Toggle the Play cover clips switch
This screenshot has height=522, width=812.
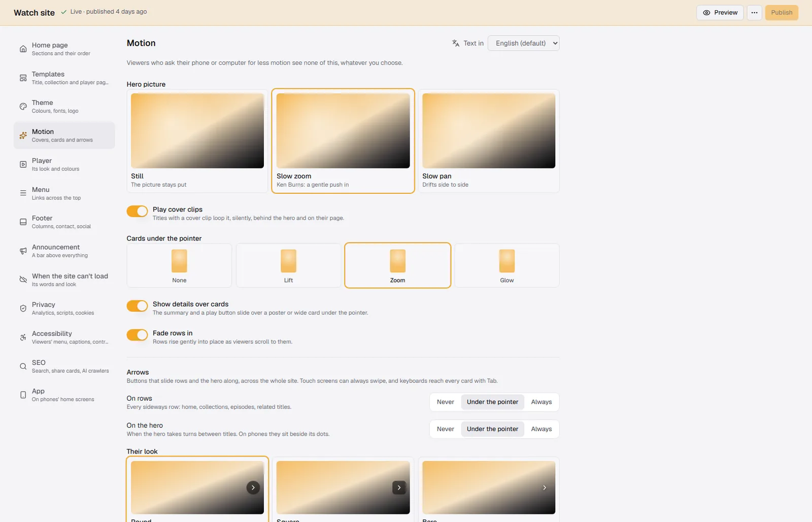[137, 211]
